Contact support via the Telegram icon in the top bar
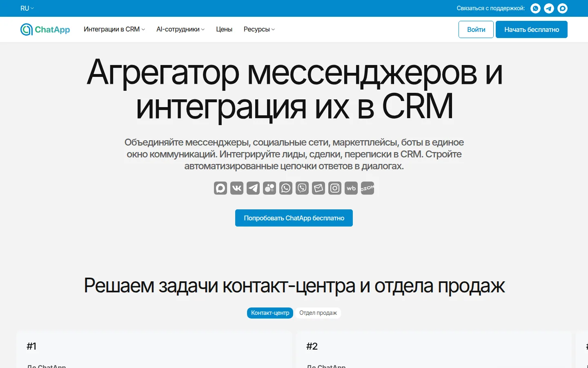Screen dimensions: 588x368 tap(549, 8)
